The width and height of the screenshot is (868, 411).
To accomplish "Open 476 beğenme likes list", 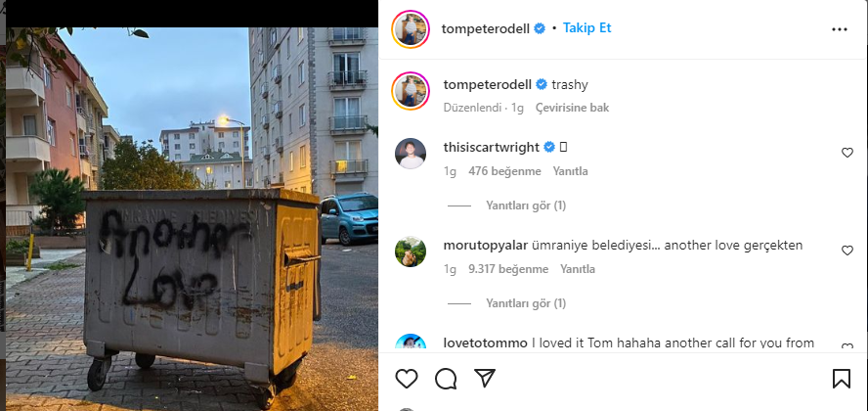I will click(x=504, y=171).
